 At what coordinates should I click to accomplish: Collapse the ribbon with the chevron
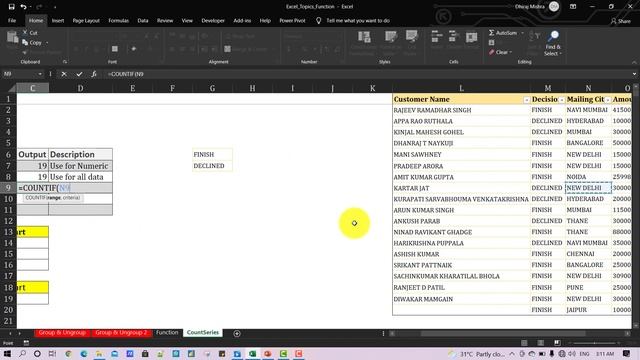(x=634, y=62)
